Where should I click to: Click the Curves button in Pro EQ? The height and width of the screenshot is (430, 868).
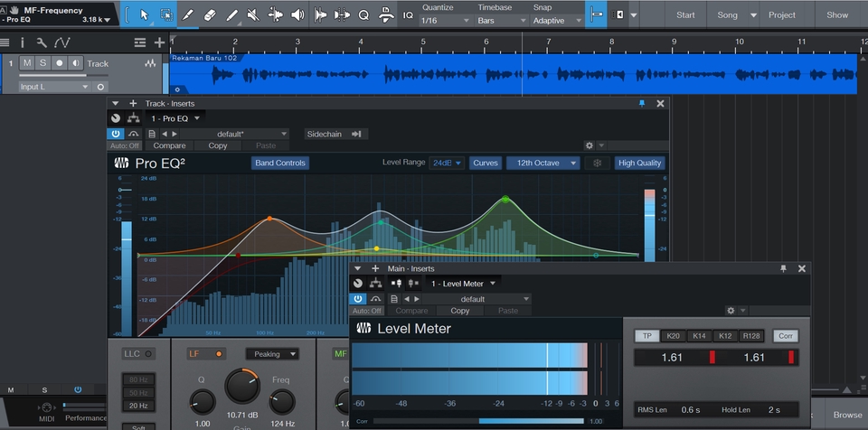pos(486,163)
